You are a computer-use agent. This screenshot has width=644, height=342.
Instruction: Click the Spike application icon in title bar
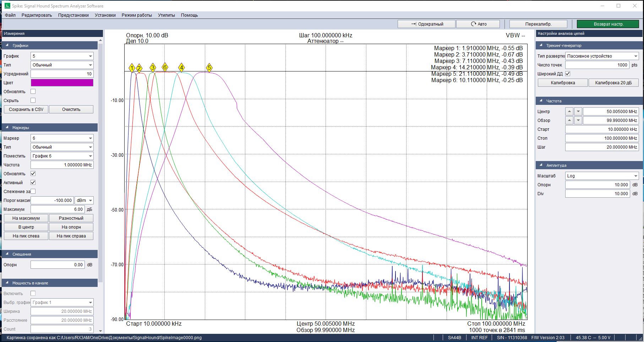pyautogui.click(x=7, y=6)
